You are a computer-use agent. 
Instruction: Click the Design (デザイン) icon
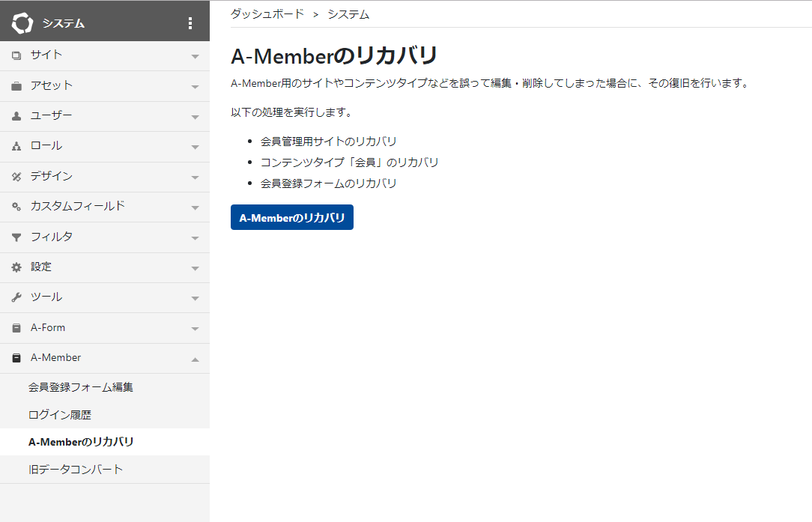coord(16,177)
